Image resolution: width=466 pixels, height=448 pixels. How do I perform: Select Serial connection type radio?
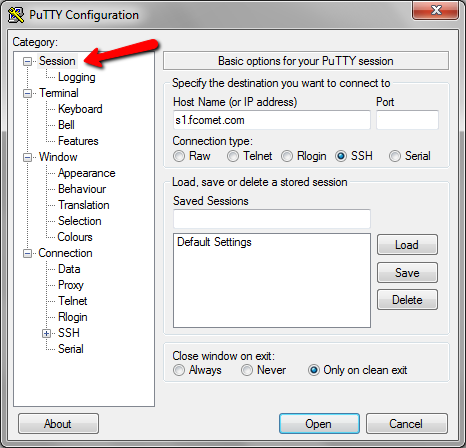point(395,156)
